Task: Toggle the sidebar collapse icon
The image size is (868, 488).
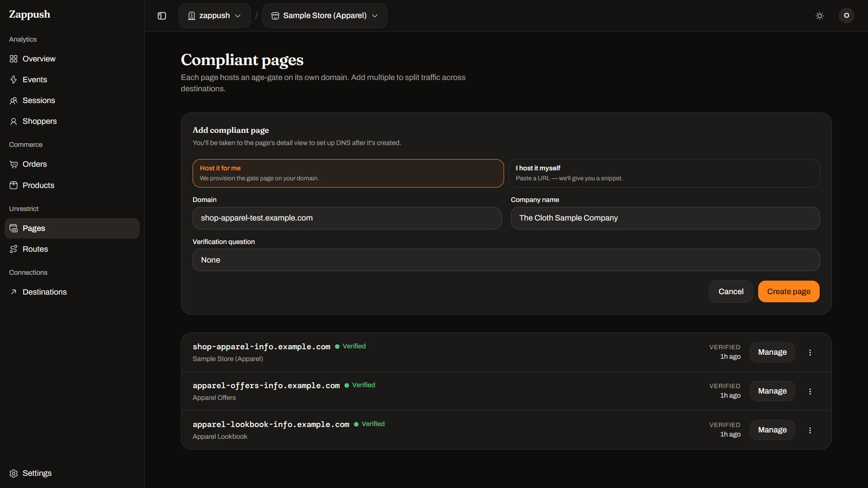Action: 162,16
